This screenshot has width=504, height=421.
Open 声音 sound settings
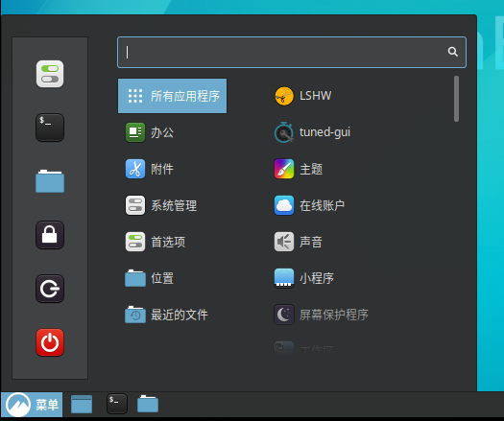coord(299,242)
